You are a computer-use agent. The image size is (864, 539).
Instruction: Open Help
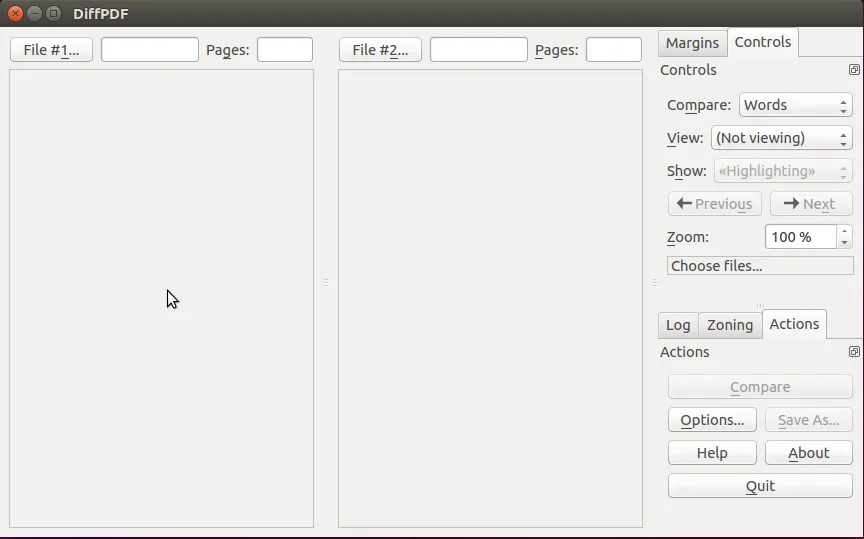click(712, 453)
